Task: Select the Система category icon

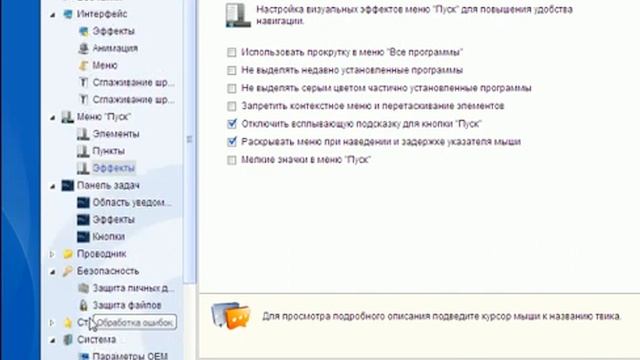Action: click(67, 340)
